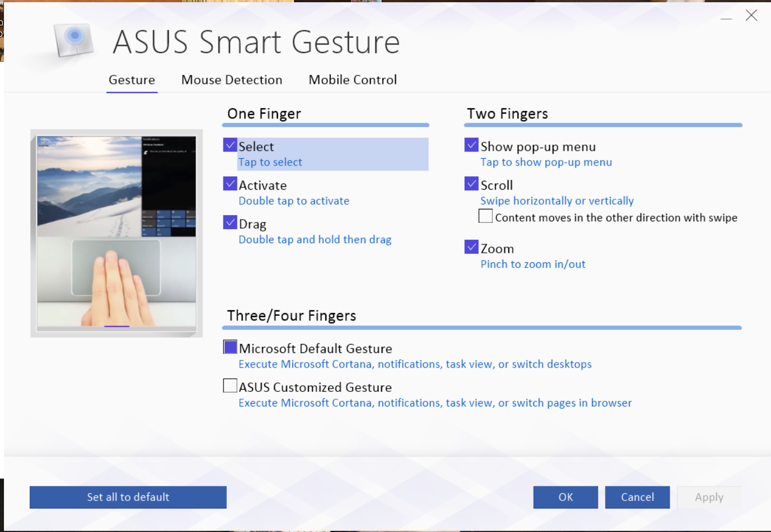Uncheck the Zoom gesture checkbox
771x532 pixels.
tap(472, 247)
